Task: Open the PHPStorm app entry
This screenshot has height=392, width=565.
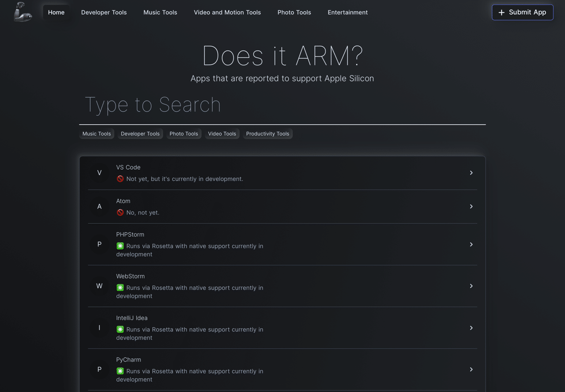Action: (282, 244)
